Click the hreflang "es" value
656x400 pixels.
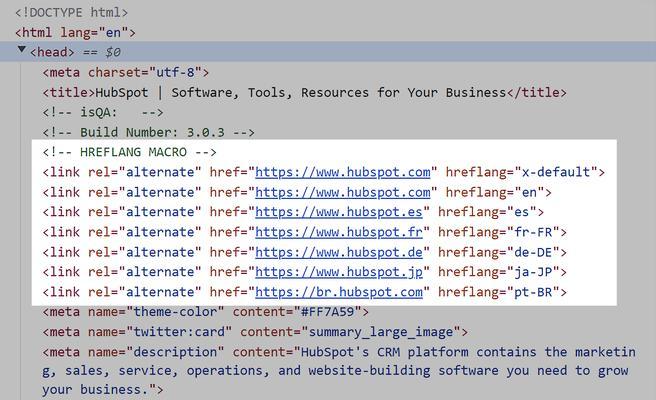click(x=522, y=212)
